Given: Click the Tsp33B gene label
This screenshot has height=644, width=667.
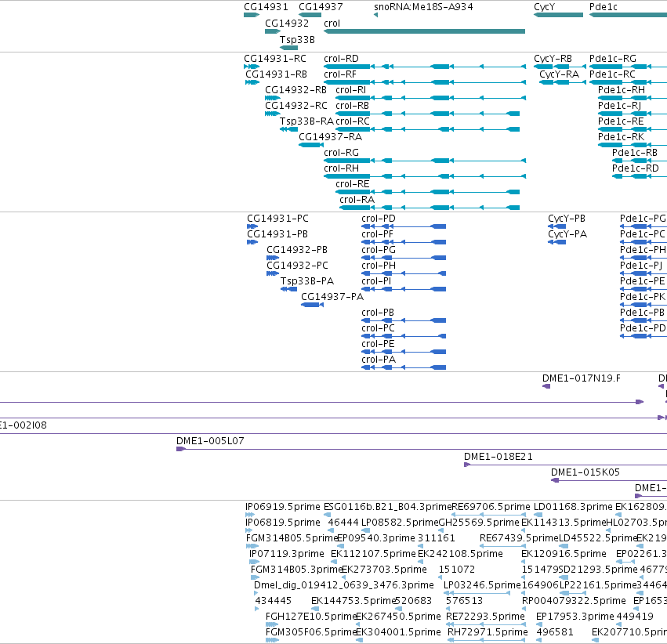Looking at the screenshot, I should coord(297,39).
